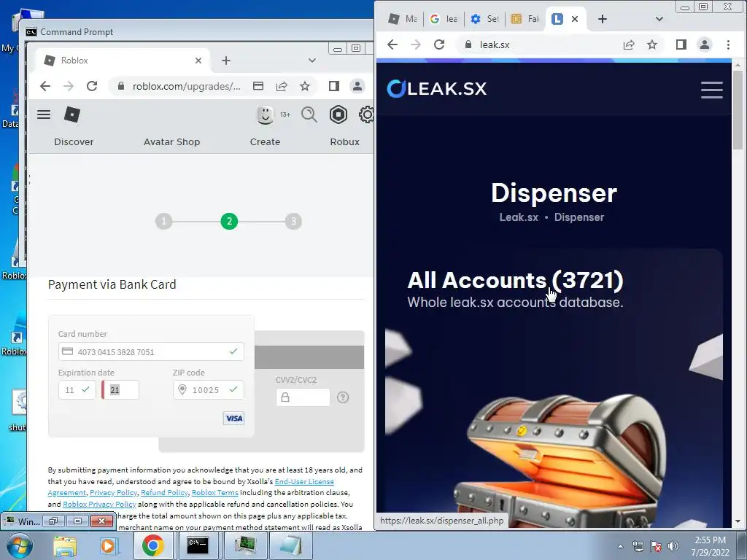Open the Roblox Terms link

point(215,492)
